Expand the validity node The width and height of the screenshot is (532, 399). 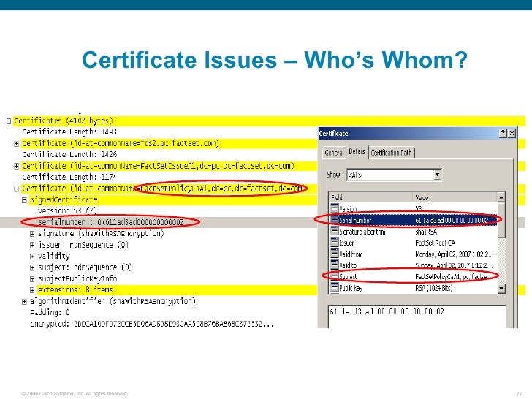pyautogui.click(x=32, y=256)
